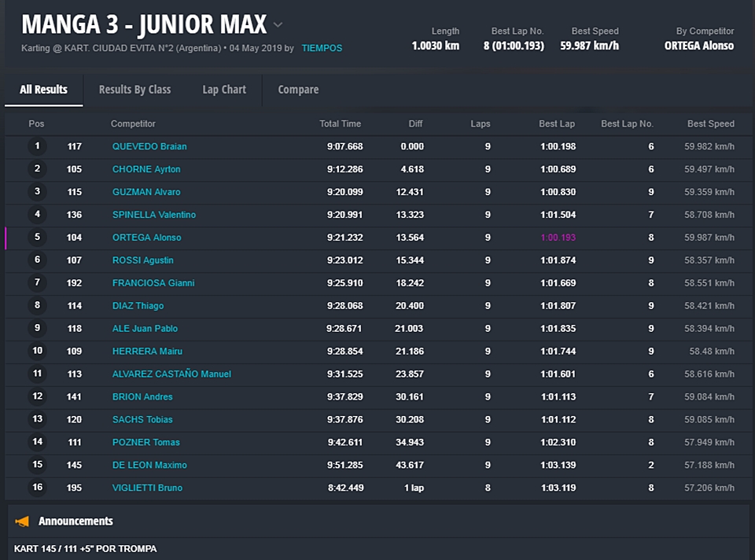
Task: Select the Compare tab
Action: (298, 90)
